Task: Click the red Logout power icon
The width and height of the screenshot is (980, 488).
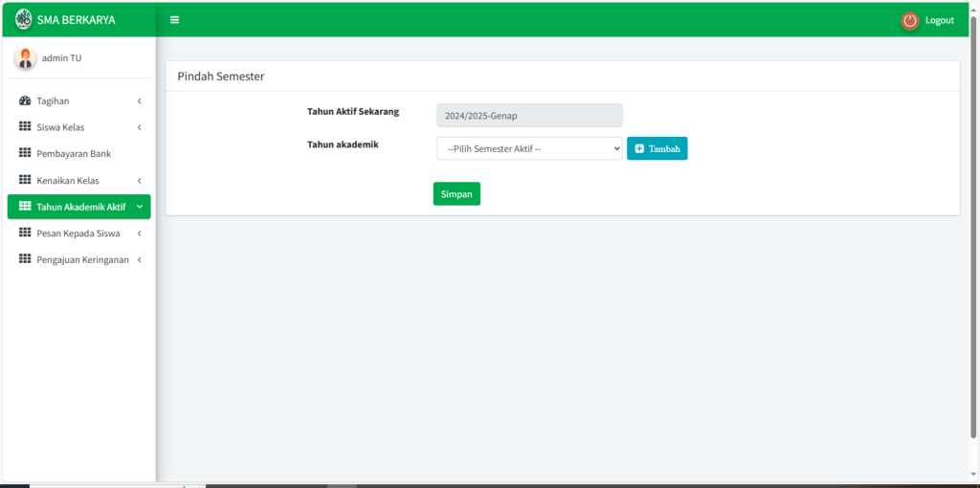Action: pos(909,20)
